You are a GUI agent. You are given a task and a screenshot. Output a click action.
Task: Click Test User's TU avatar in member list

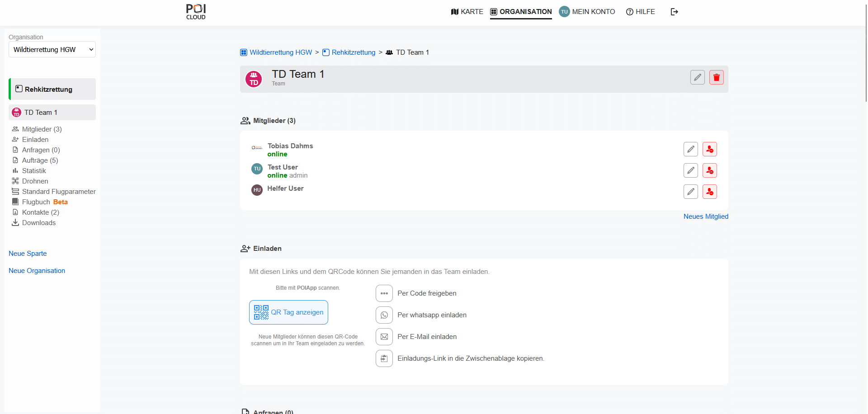point(257,169)
